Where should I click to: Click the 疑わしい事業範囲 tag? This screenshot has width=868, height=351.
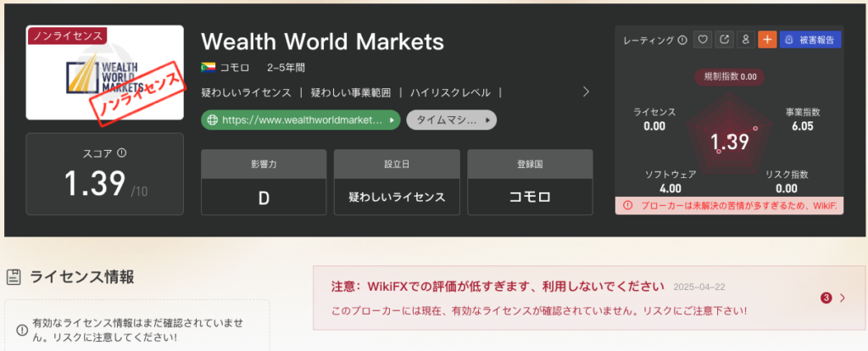pyautogui.click(x=350, y=92)
